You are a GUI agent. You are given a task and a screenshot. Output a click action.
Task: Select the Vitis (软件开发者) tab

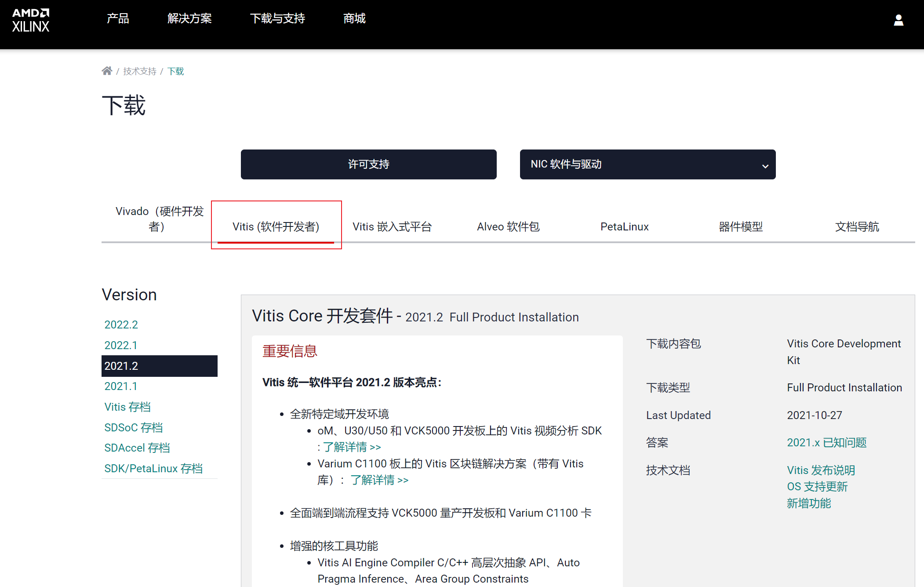tap(276, 227)
